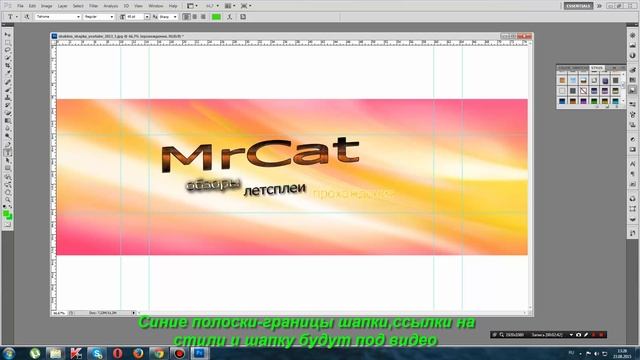Switch to the Styles panel tab
Screen dimensions: 640x360
coord(596,68)
